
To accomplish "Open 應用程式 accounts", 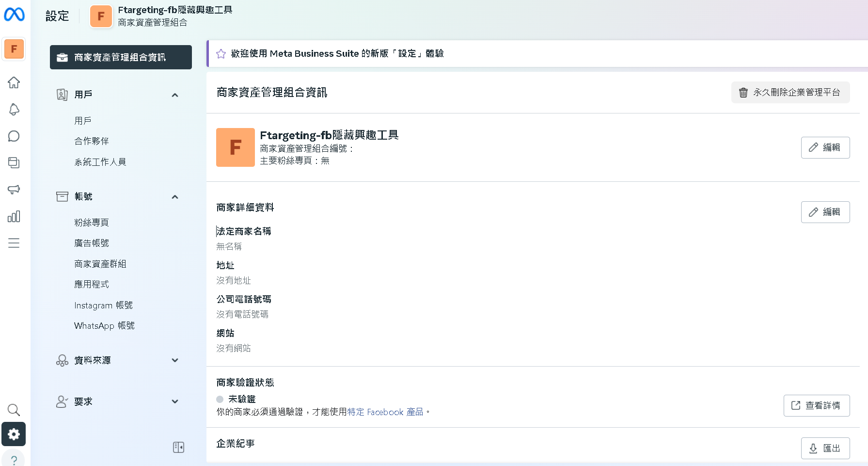I will (x=92, y=284).
